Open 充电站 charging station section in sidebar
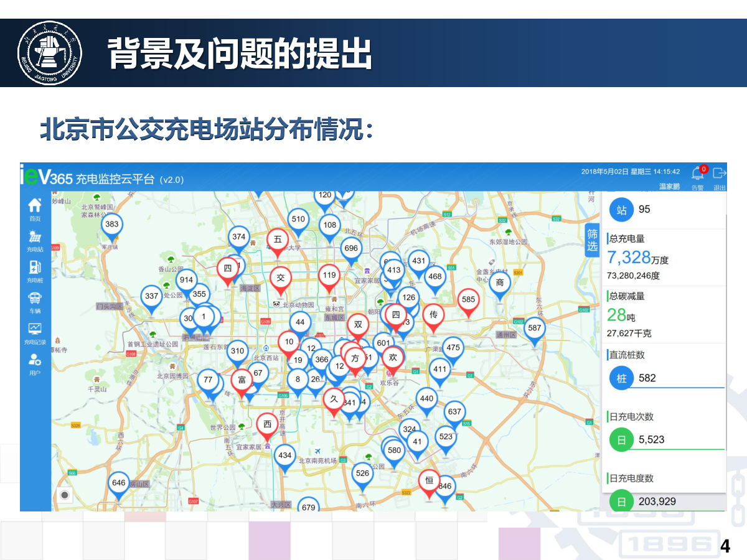 (35, 240)
